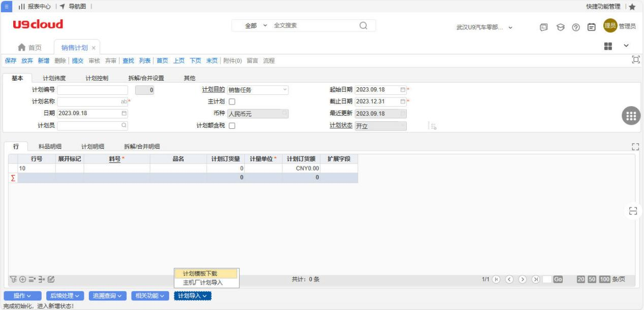The height and width of the screenshot is (310, 644).
Task: Open the 截止日期 calendar picker icon
Action: point(403,101)
